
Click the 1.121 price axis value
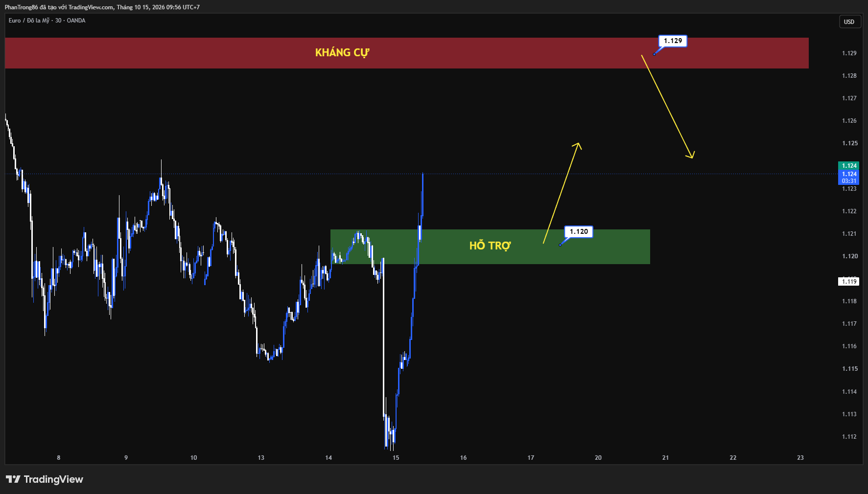pyautogui.click(x=849, y=234)
